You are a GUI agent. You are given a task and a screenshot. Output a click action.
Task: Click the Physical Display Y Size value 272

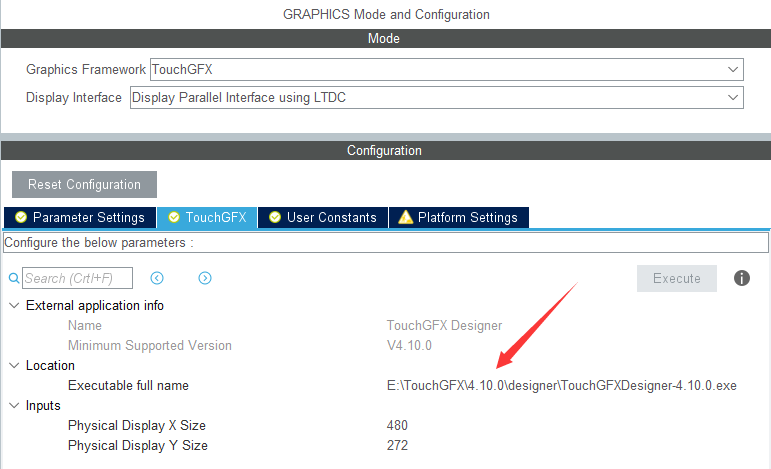pyautogui.click(x=397, y=445)
